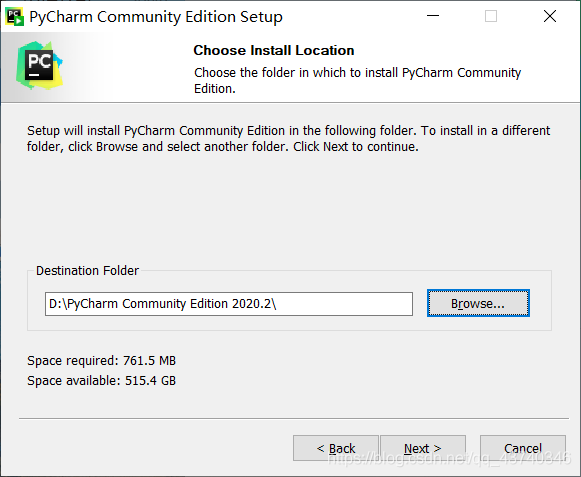Close the PyCharm Setup window
The height and width of the screenshot is (477, 581).
coord(550,16)
